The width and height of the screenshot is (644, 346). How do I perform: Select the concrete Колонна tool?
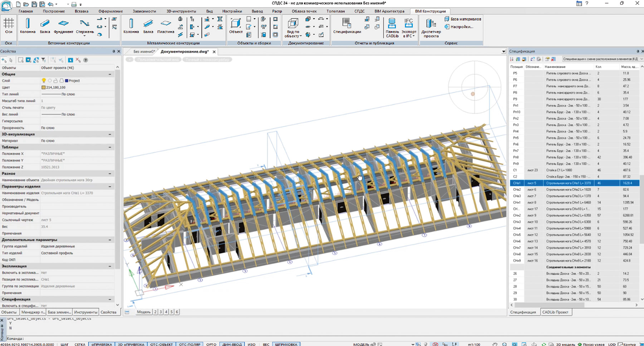click(x=28, y=26)
